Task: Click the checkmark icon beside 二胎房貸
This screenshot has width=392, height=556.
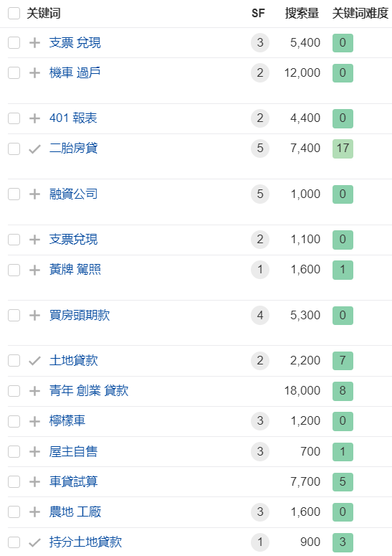Action: coord(34,149)
